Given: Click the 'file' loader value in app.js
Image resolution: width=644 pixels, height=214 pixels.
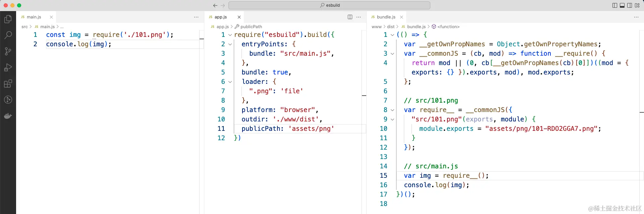Looking at the screenshot, I should (292, 91).
